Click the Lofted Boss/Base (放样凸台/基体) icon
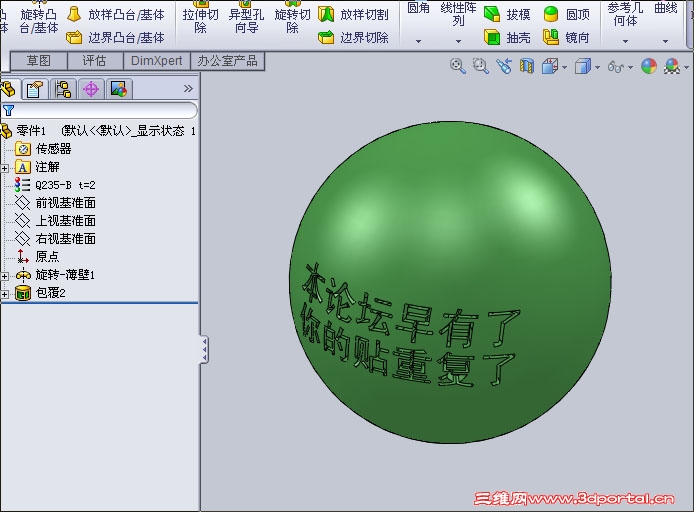The height and width of the screenshot is (512, 694). click(74, 14)
